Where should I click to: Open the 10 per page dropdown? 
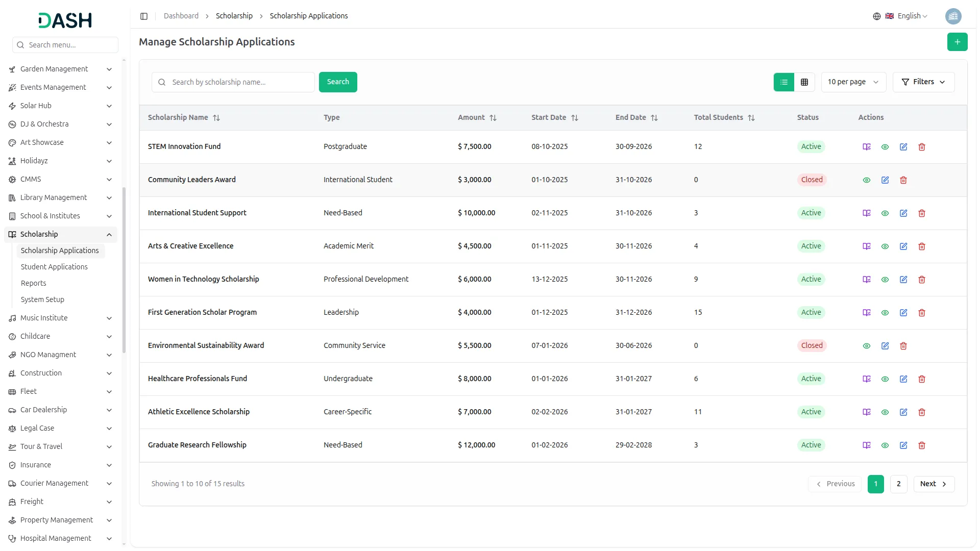click(853, 82)
